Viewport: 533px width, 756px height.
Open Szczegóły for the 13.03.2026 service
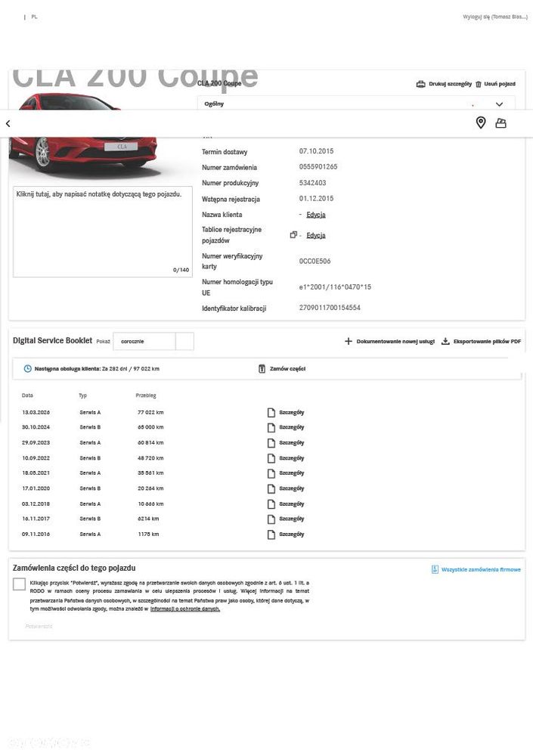click(291, 413)
